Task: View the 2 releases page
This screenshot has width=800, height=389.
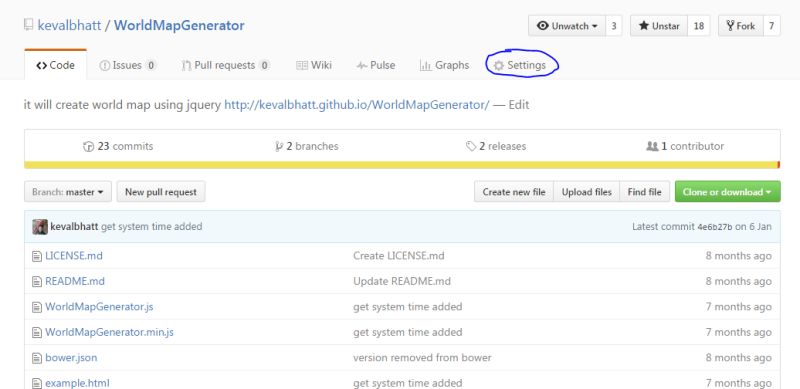Action: [x=496, y=147]
